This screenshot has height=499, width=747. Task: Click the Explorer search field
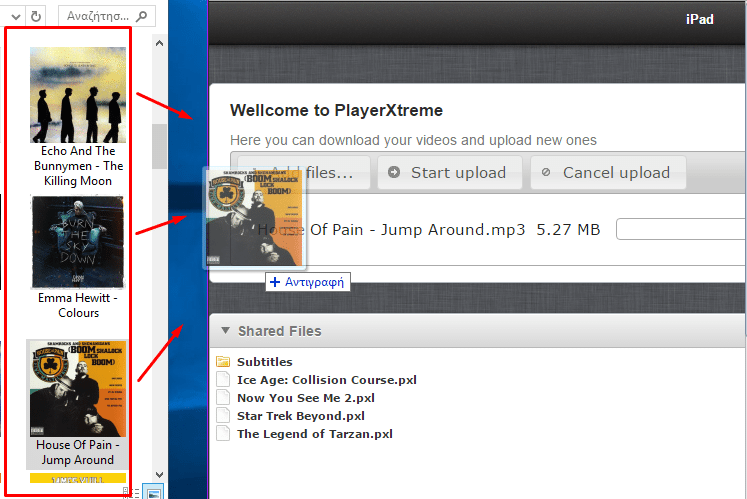pyautogui.click(x=107, y=16)
